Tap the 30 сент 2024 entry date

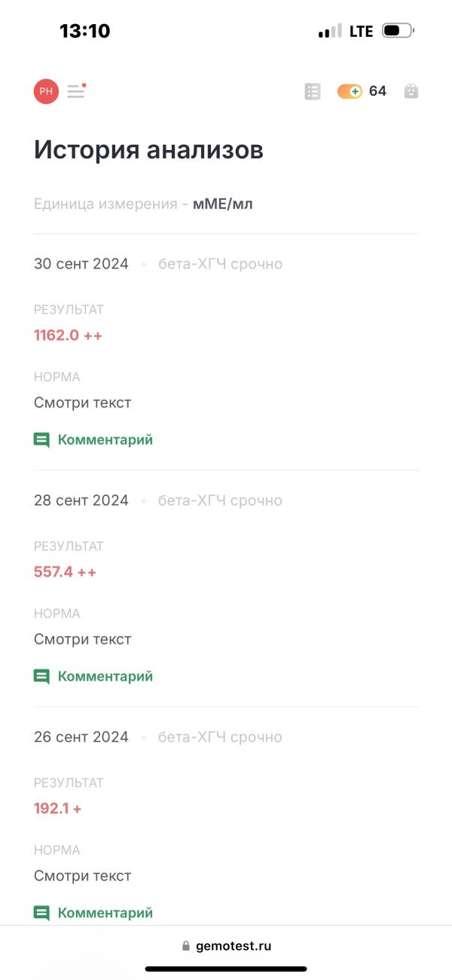[x=81, y=264]
